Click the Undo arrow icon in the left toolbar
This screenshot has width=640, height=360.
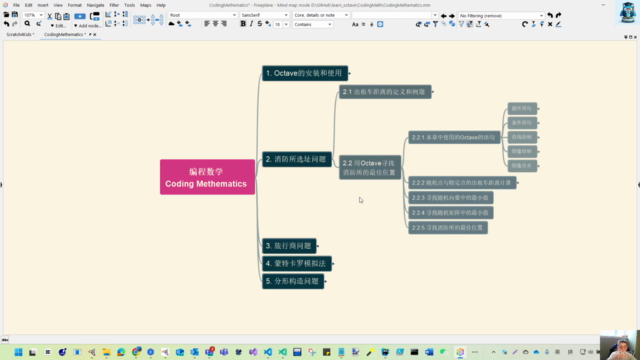pyautogui.click(x=7, y=24)
